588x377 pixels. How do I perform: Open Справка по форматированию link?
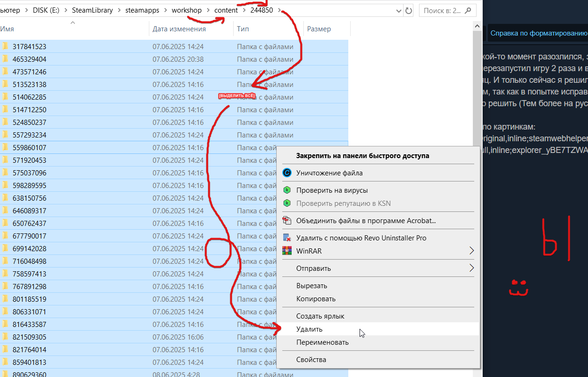point(539,33)
